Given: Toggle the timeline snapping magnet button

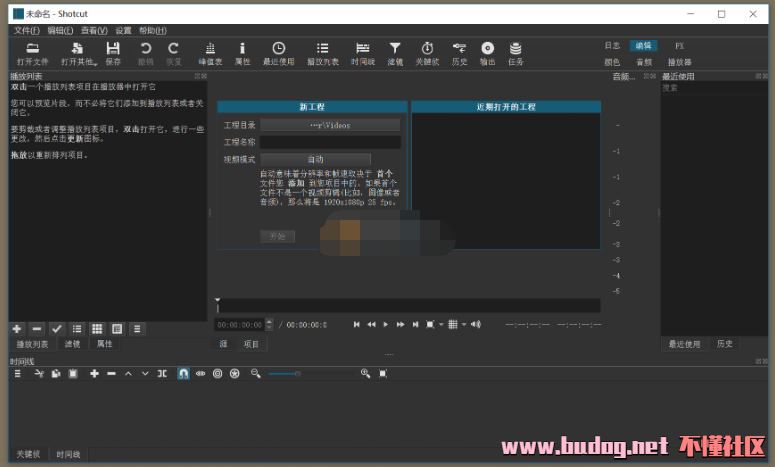Looking at the screenshot, I should click(x=183, y=373).
